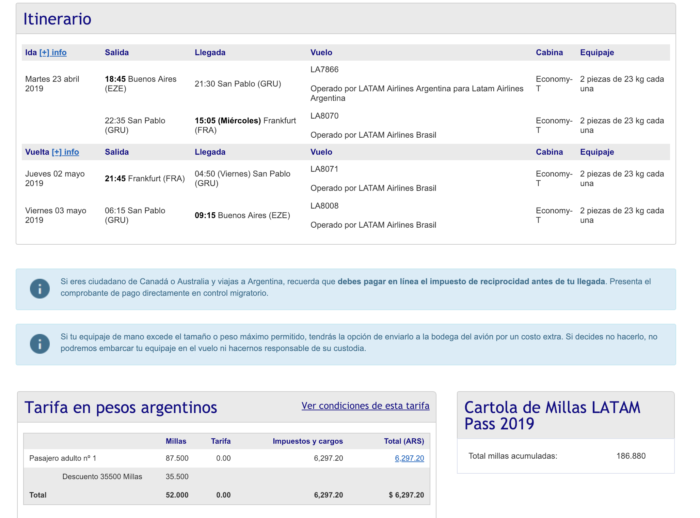The image size is (700, 518).
Task: Select the Descuento 35500 Millas row
Action: tap(102, 476)
